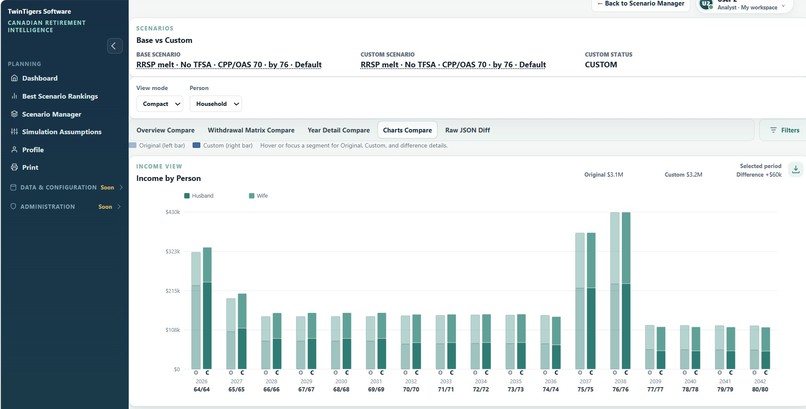Switch to Withdrawal Matrix Compare tab
The image size is (806, 409).
[251, 130]
